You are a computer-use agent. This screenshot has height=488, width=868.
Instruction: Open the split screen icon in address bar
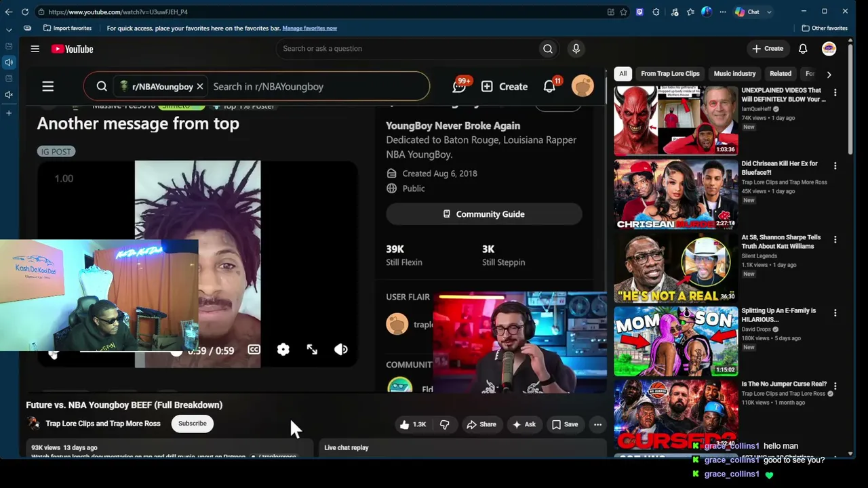(611, 12)
